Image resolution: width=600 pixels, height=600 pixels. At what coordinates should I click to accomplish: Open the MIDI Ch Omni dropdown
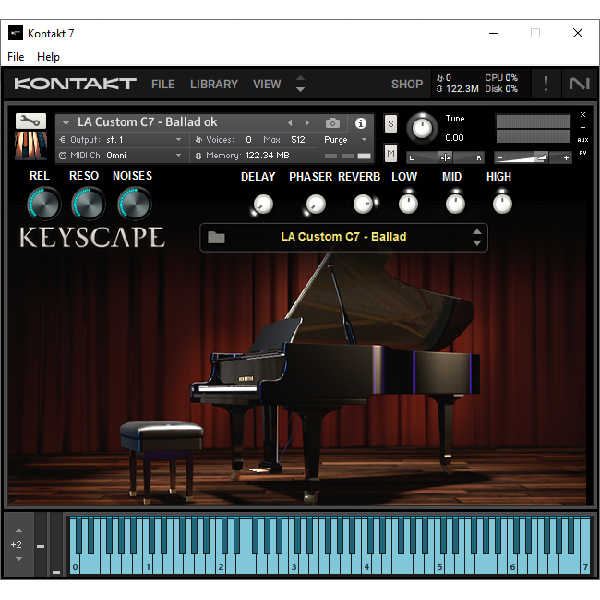pyautogui.click(x=120, y=155)
